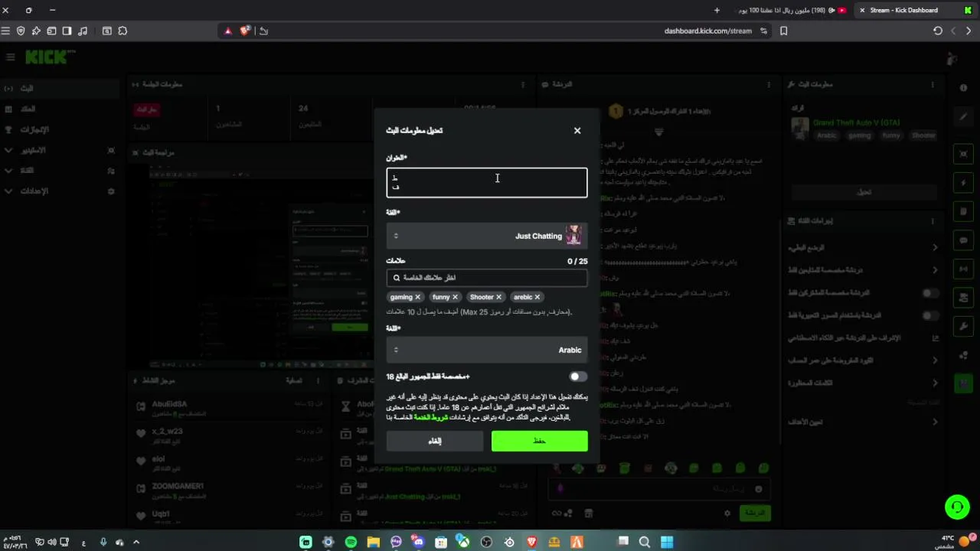Bookmark this page with bookmark icon

point(783,31)
